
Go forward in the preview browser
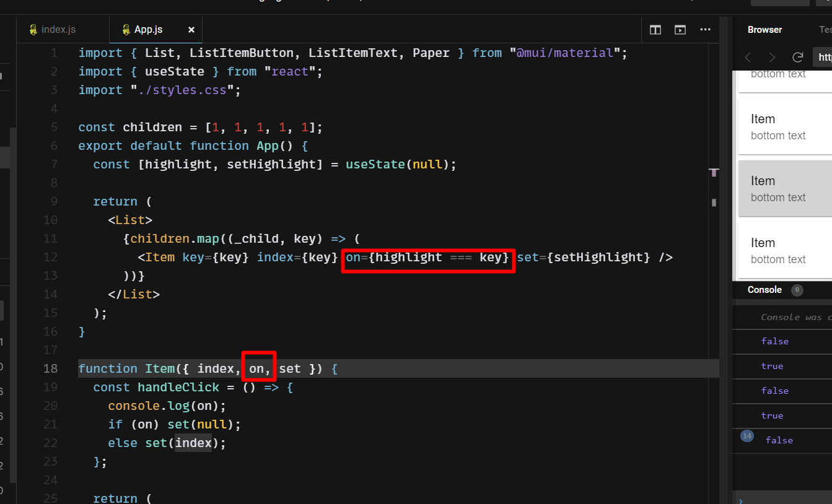772,58
